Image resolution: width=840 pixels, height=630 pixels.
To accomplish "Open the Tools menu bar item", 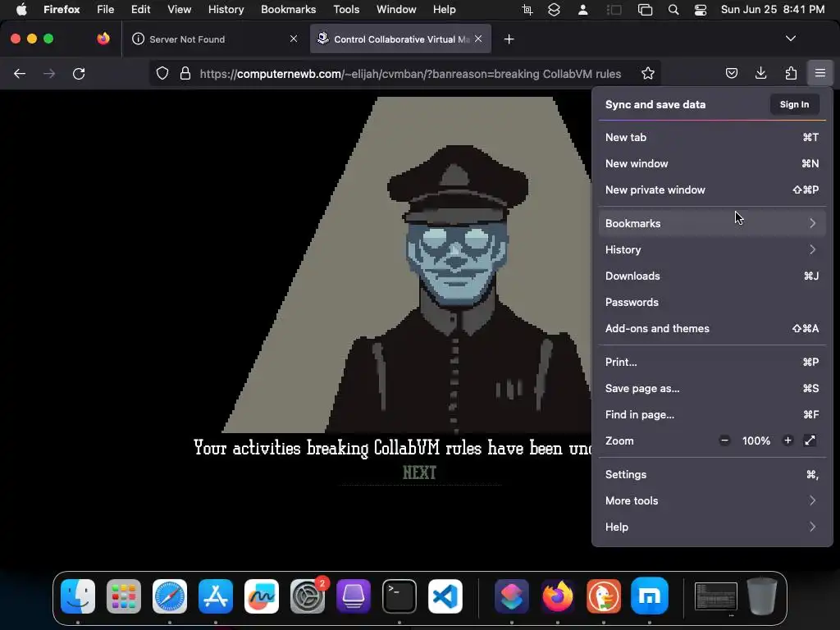I will (x=346, y=10).
